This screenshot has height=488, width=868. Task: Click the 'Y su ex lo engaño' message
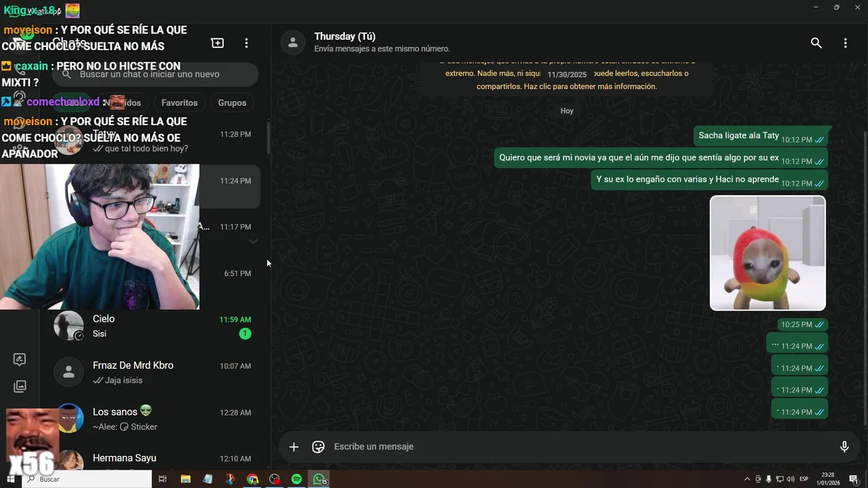(709, 180)
